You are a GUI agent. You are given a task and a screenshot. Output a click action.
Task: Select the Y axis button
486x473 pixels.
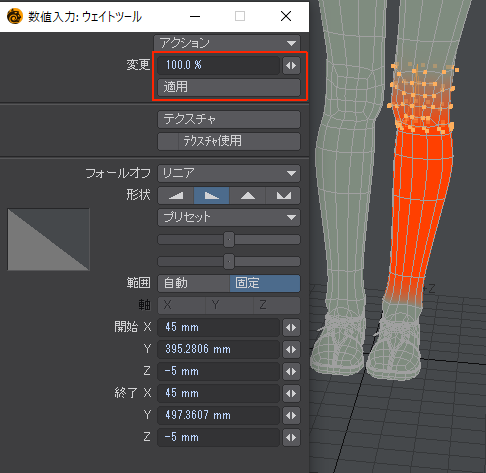tap(229, 305)
